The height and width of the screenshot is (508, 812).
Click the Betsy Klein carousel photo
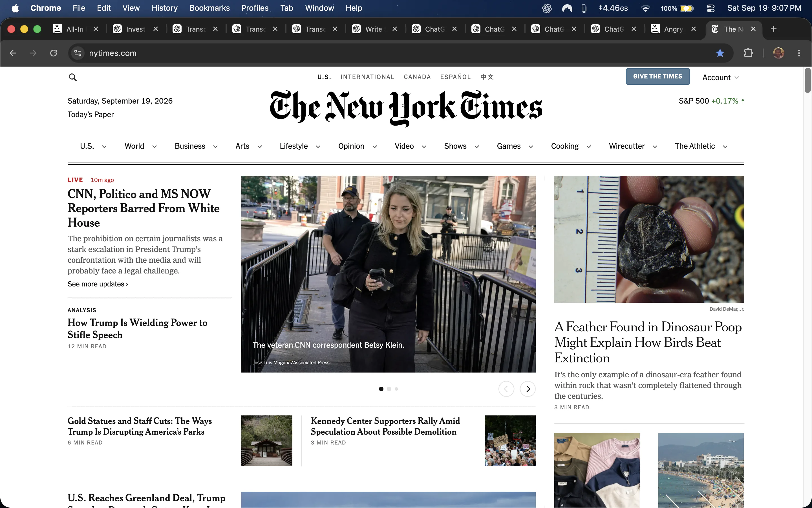point(388,274)
